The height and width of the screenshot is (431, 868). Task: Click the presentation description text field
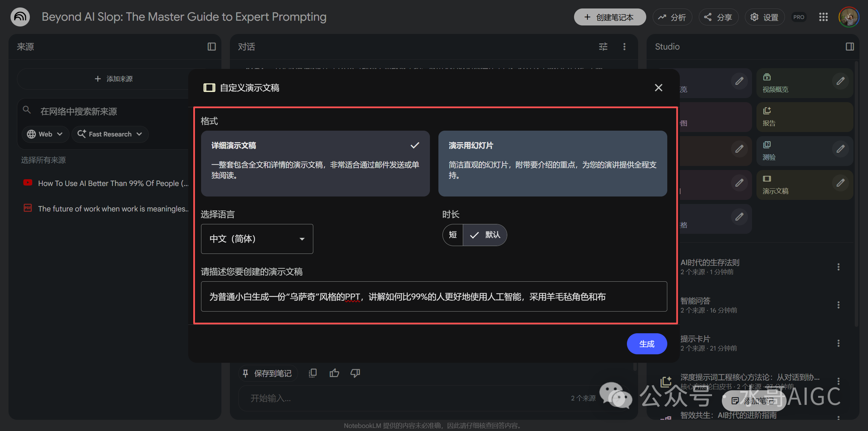click(434, 296)
